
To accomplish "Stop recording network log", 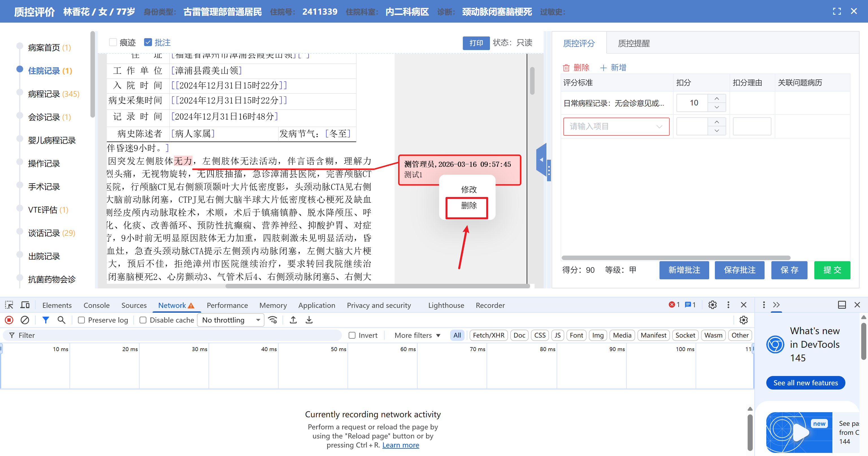I will [x=9, y=320].
